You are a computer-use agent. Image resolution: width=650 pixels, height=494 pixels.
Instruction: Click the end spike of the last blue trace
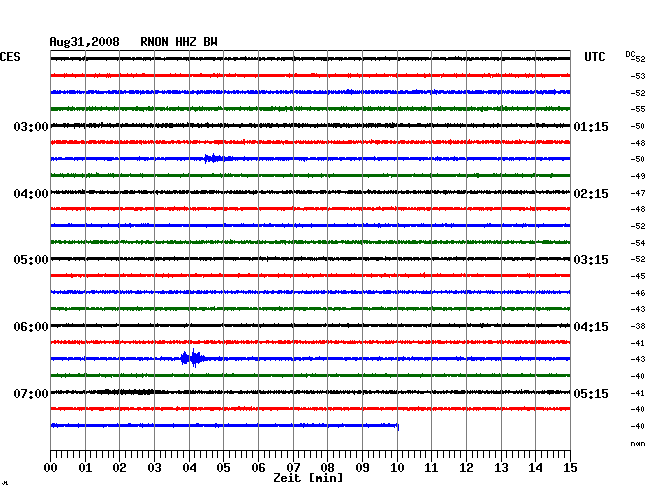point(398,427)
